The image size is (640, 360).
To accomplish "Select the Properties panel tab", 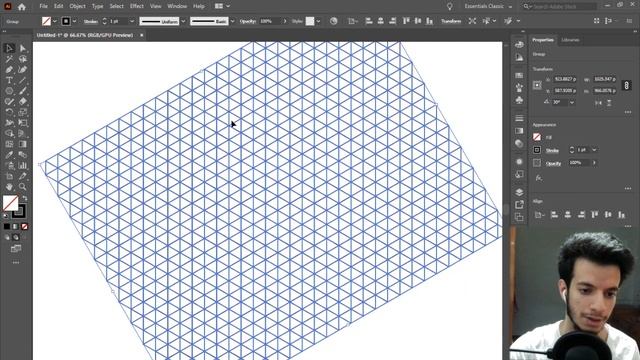I will pyautogui.click(x=543, y=40).
